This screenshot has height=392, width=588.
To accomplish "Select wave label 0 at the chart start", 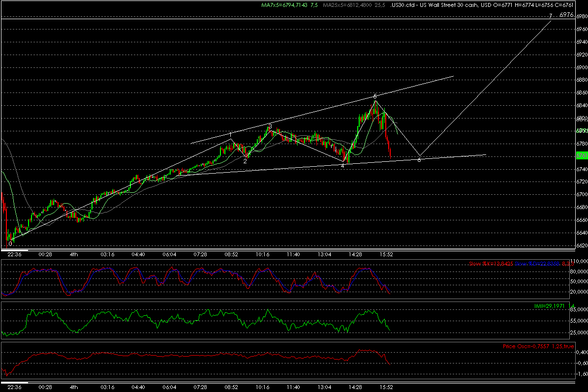I will click(10, 243).
